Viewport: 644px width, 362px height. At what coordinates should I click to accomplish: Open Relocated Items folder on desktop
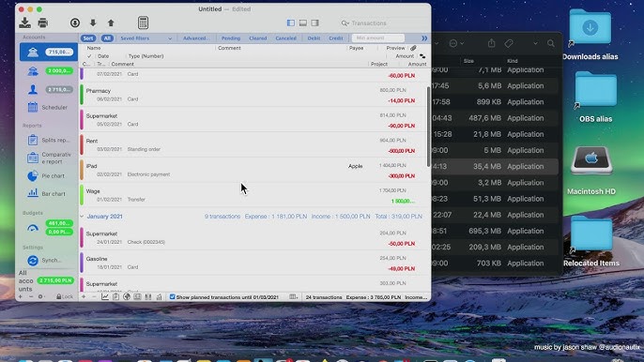click(591, 241)
